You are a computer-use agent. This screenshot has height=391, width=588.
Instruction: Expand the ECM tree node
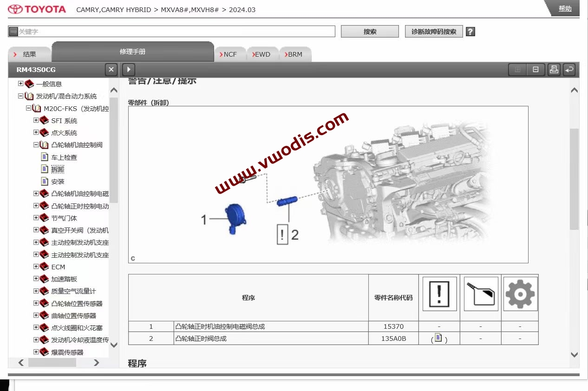(36, 267)
